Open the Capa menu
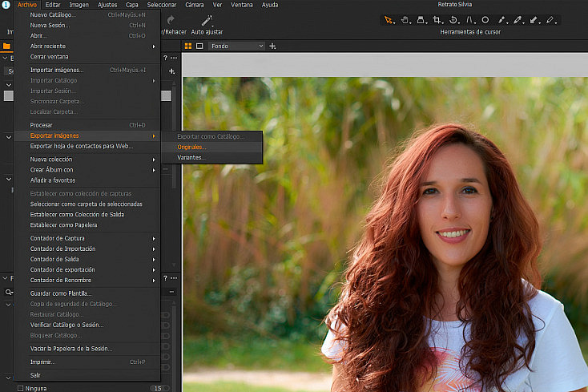This screenshot has width=588, height=392. coord(132,5)
